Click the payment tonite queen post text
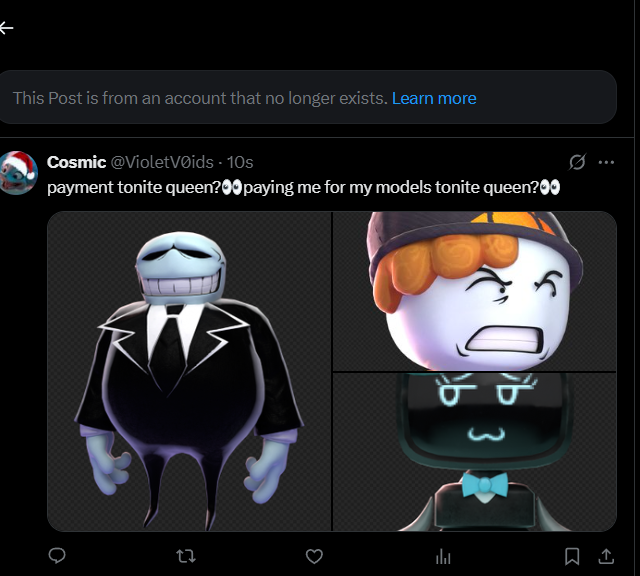Screen dimensions: 640x576 coord(303,187)
